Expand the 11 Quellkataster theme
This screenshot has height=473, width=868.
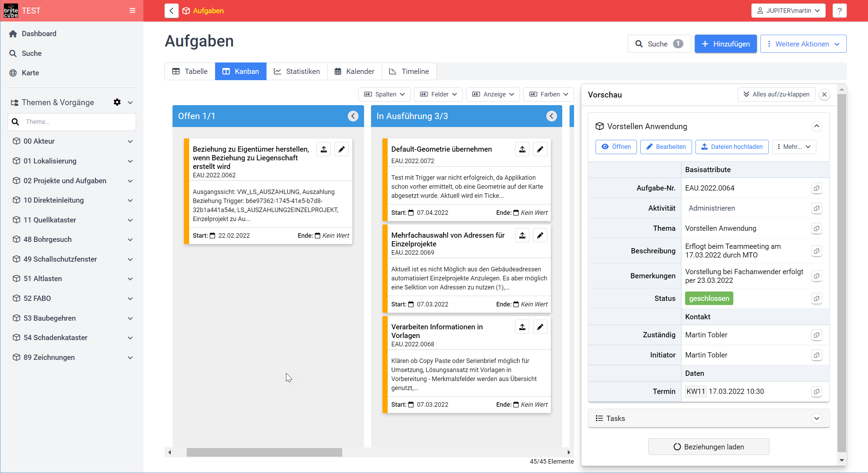pyautogui.click(x=130, y=220)
